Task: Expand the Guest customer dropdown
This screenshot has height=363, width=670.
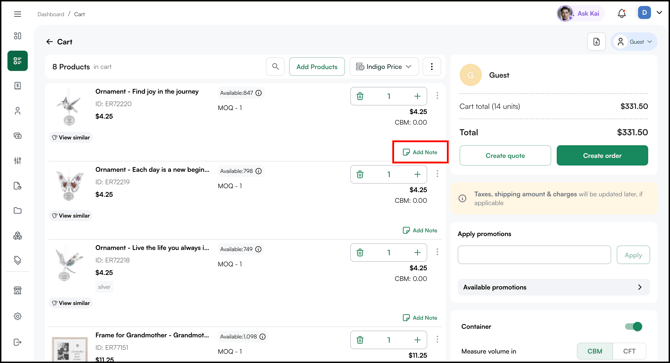Action: pyautogui.click(x=635, y=42)
